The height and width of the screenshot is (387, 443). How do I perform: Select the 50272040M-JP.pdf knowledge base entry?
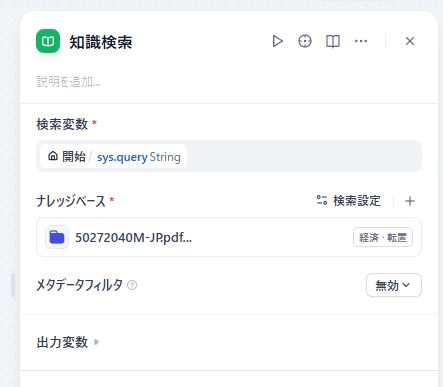click(x=229, y=237)
